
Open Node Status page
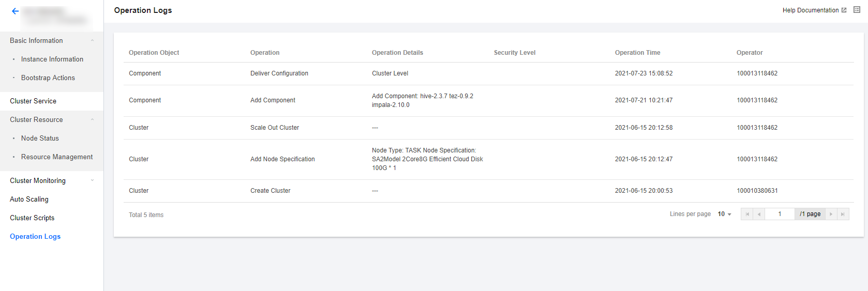pos(40,139)
